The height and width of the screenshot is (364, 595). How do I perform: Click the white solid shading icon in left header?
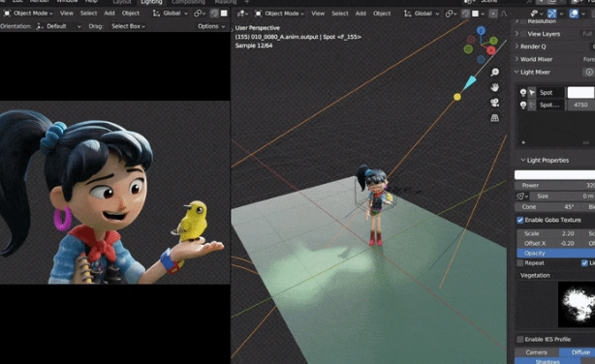pos(224,14)
